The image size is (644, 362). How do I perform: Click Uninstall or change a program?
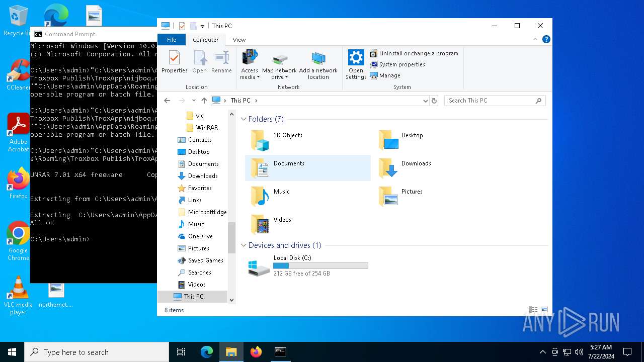(414, 53)
